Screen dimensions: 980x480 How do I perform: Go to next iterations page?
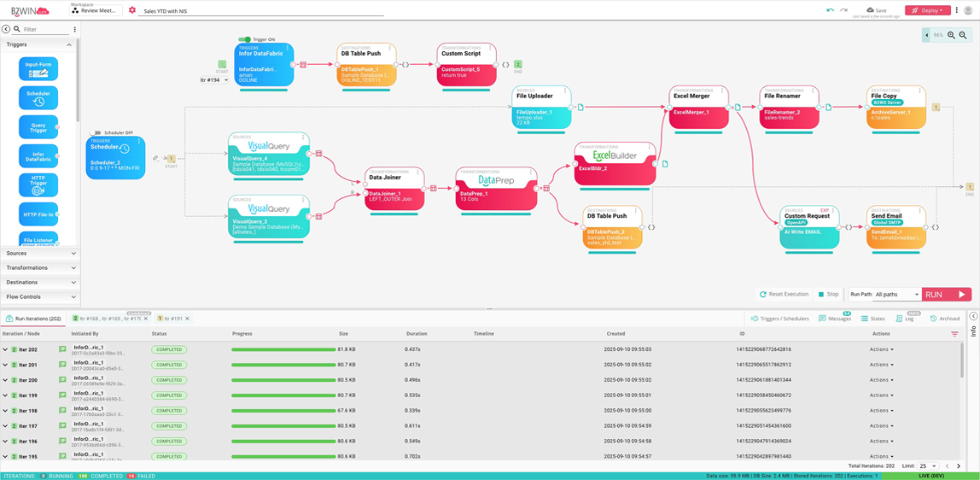coord(960,466)
